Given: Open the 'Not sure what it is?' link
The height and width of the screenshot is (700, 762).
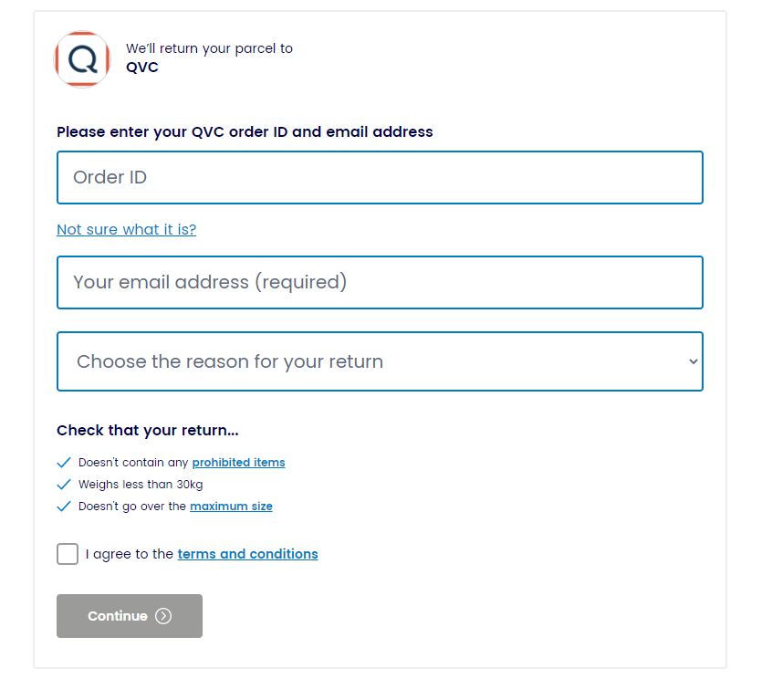Looking at the screenshot, I should click(x=126, y=229).
